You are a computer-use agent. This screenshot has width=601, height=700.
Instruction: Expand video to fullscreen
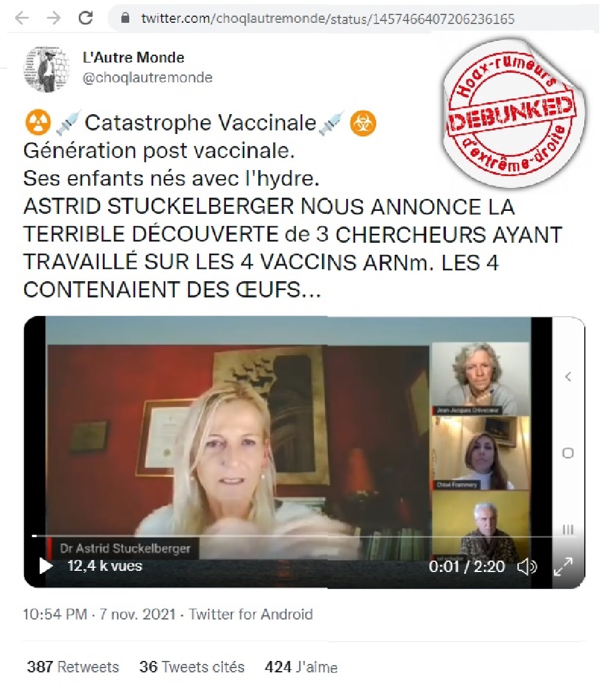(563, 567)
